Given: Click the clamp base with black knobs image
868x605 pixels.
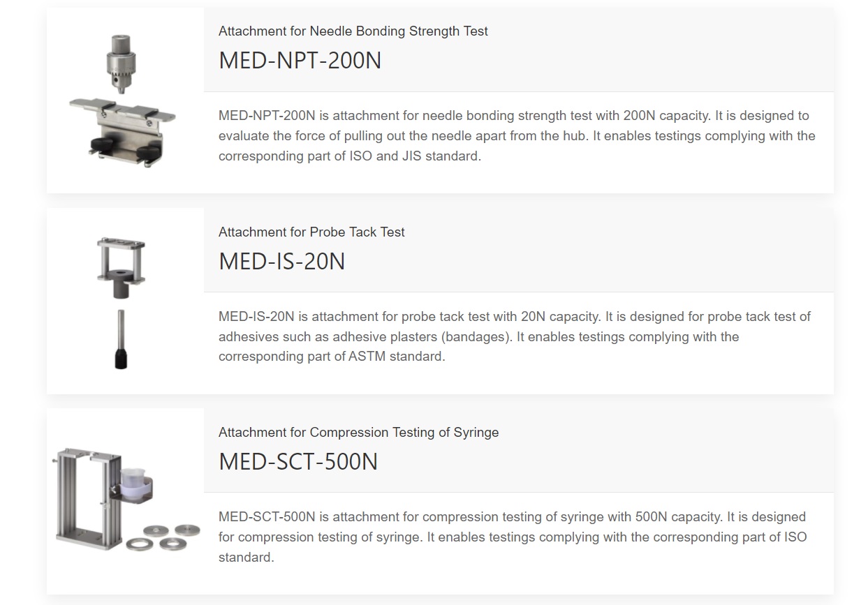Looking at the screenshot, I should (x=122, y=129).
